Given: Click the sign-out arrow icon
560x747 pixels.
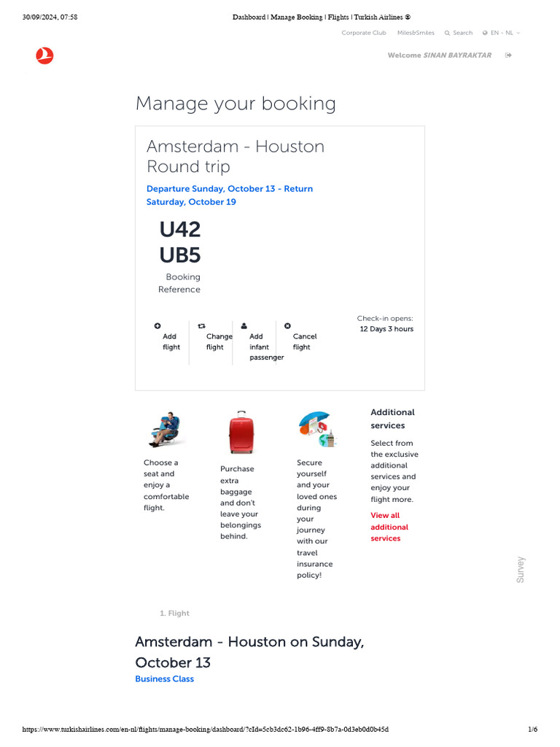Looking at the screenshot, I should (508, 55).
